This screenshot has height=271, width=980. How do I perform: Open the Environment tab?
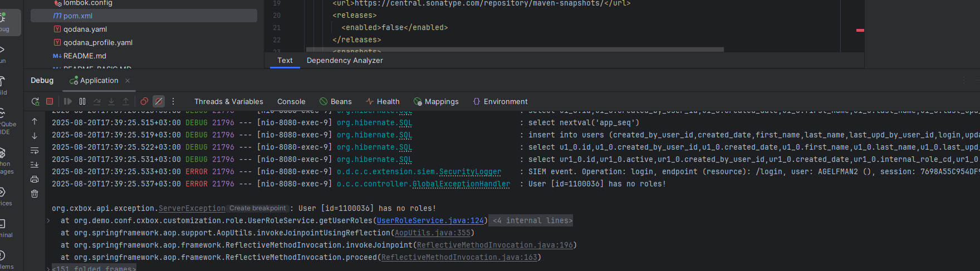pyautogui.click(x=500, y=101)
